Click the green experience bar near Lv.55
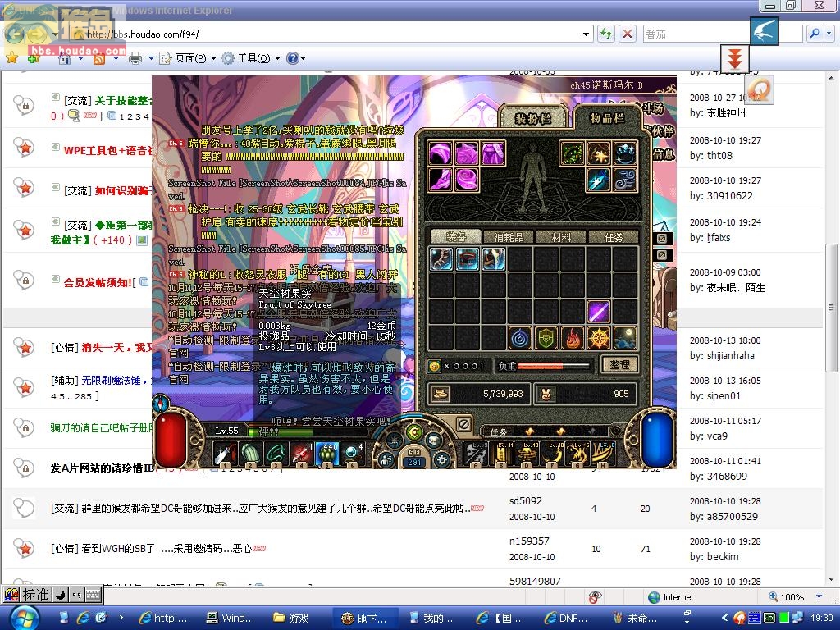This screenshot has width=840, height=630. tap(282, 431)
